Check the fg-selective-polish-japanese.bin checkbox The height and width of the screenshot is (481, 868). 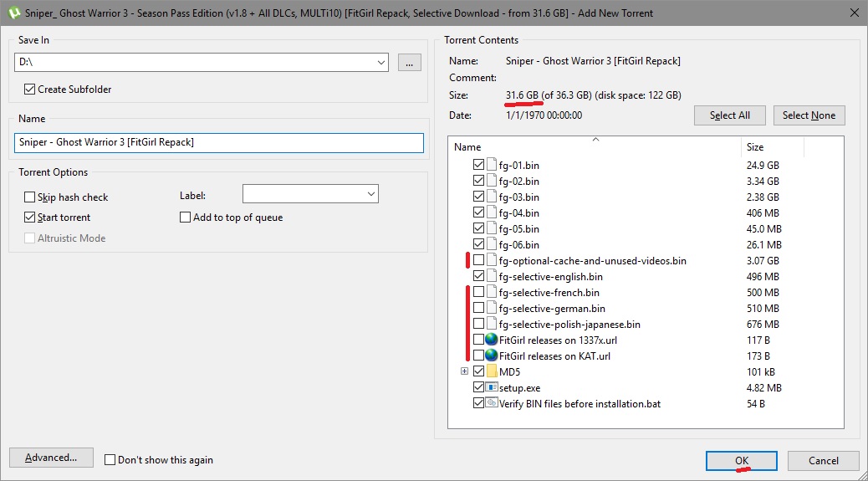(x=479, y=324)
